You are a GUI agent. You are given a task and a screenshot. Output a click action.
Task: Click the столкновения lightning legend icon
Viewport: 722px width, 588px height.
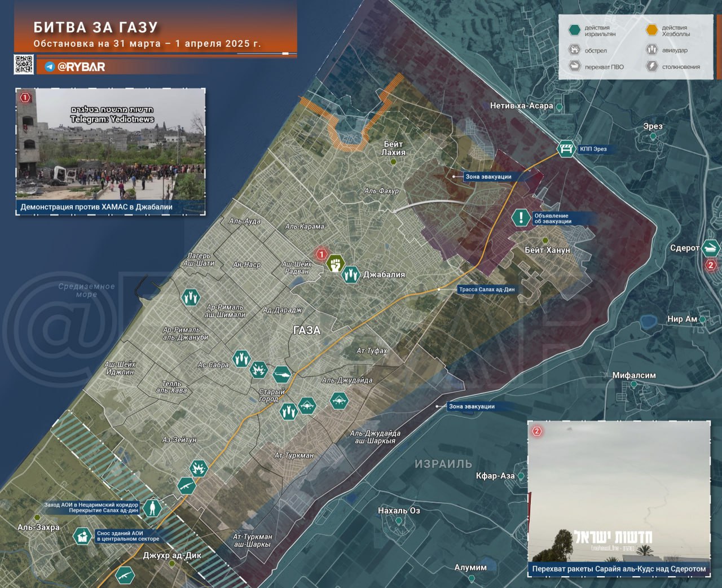coord(651,67)
